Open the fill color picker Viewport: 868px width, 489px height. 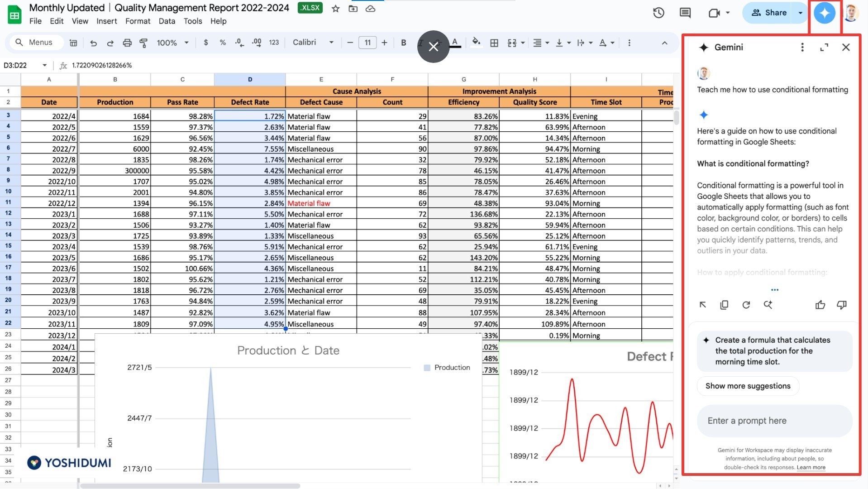click(x=476, y=43)
